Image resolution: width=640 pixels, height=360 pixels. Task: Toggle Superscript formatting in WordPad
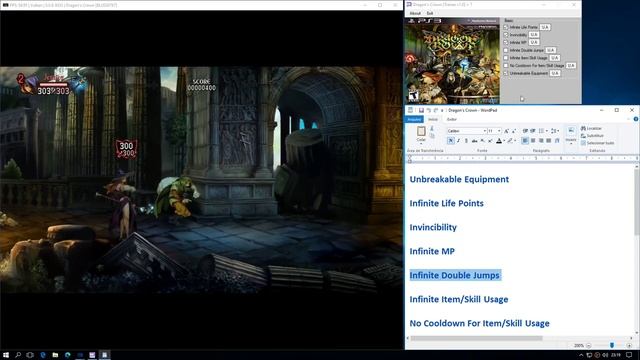[x=490, y=141]
